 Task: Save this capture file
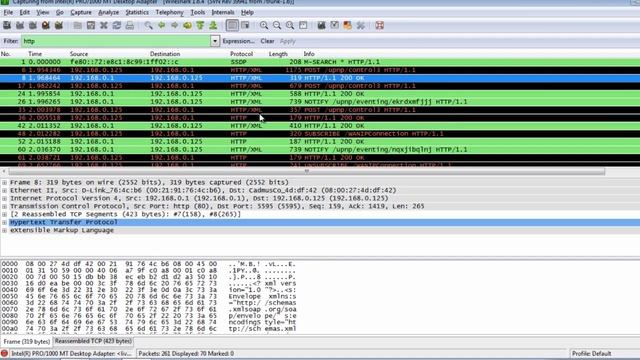(91, 25)
